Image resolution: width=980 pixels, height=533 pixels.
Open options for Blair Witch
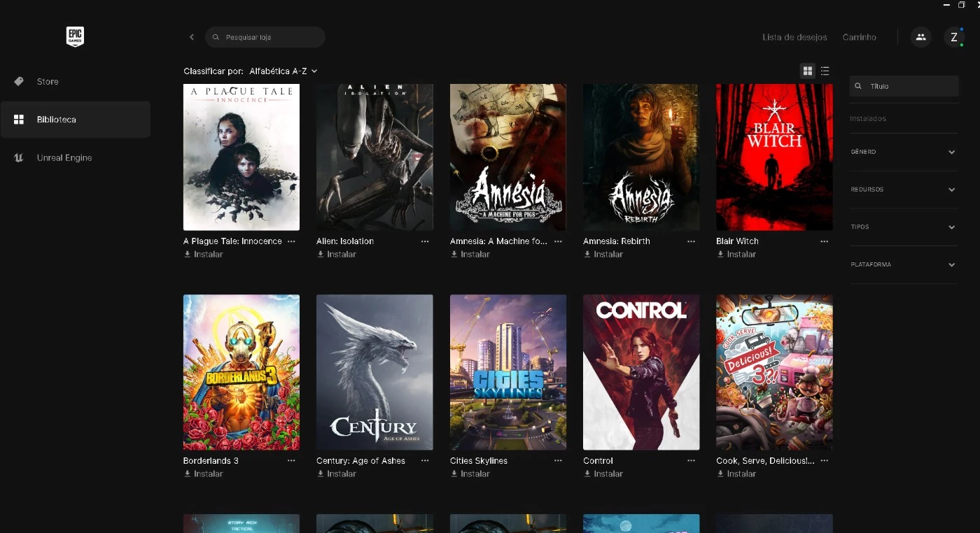tap(824, 241)
